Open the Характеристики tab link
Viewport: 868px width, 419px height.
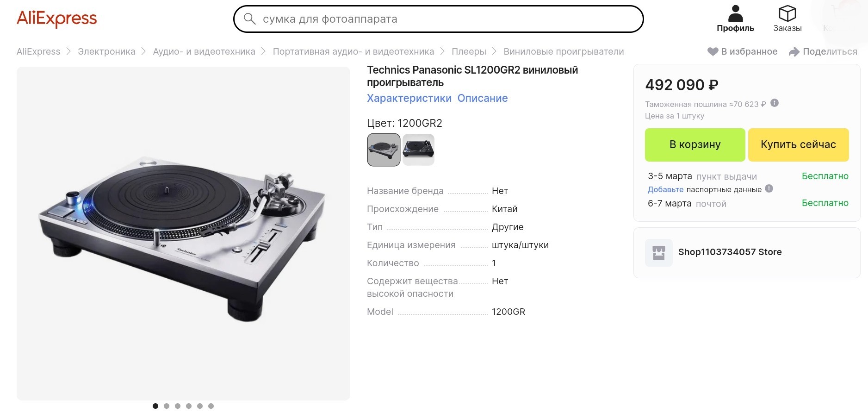point(409,98)
